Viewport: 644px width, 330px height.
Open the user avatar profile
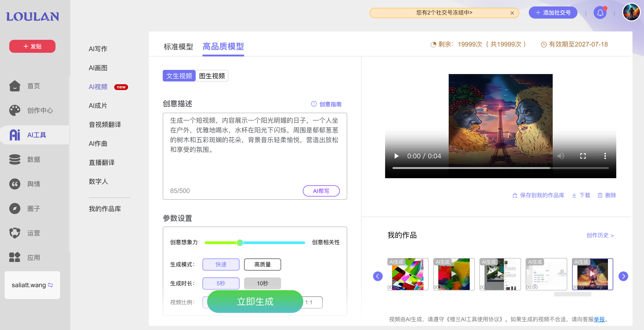(x=631, y=12)
